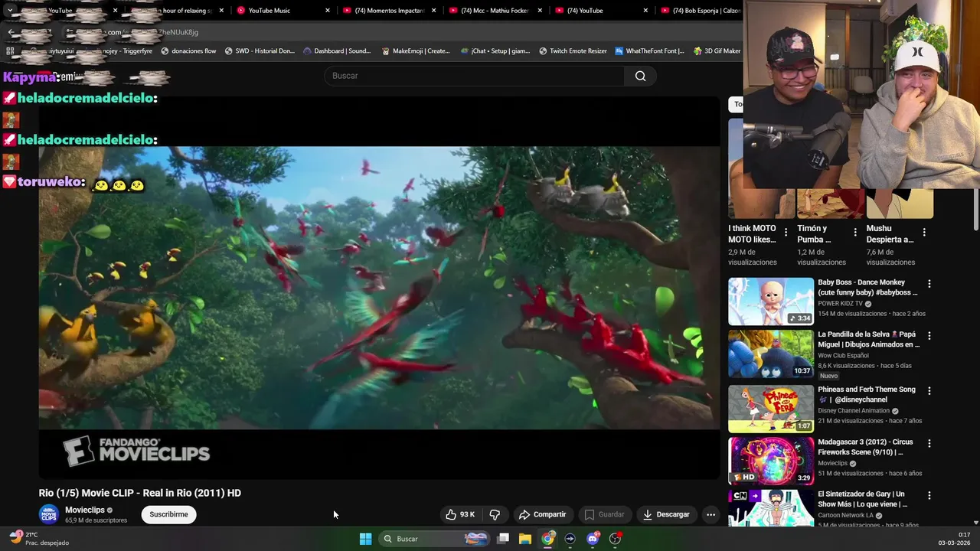Open the weather widget showing 21°C
980x551 pixels.
38,539
